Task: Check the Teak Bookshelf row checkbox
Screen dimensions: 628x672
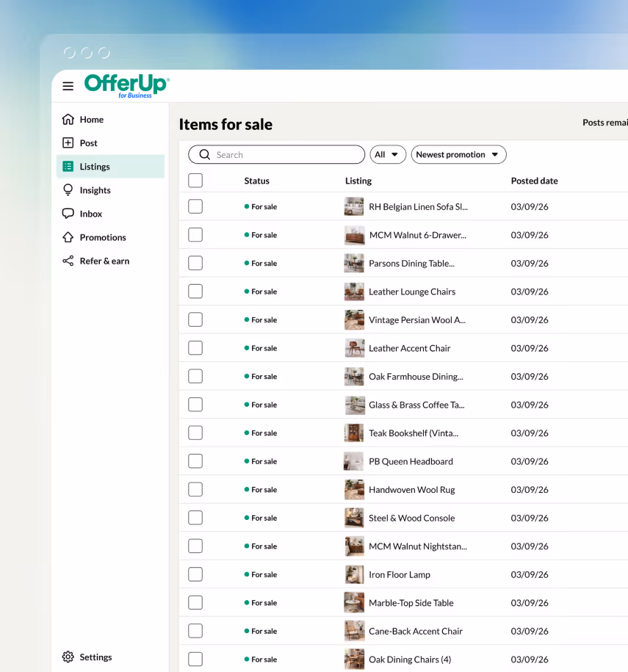Action: click(x=195, y=433)
